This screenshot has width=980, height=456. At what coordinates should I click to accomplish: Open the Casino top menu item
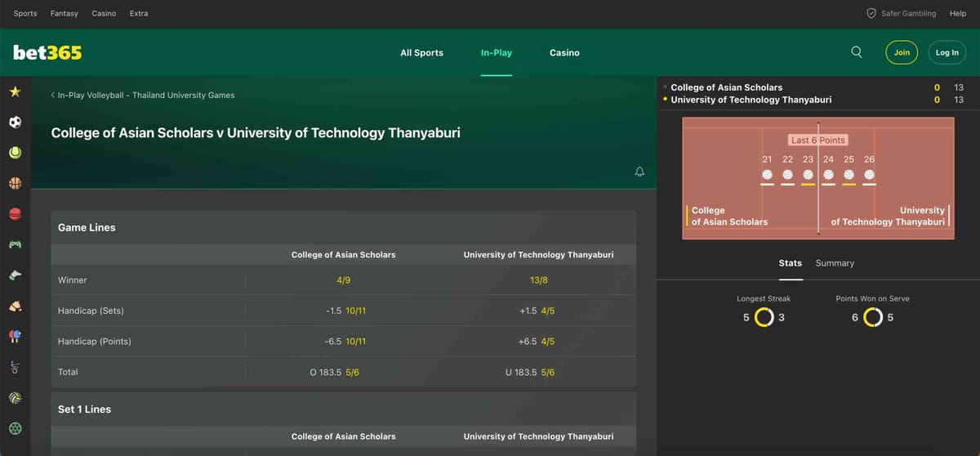click(104, 13)
